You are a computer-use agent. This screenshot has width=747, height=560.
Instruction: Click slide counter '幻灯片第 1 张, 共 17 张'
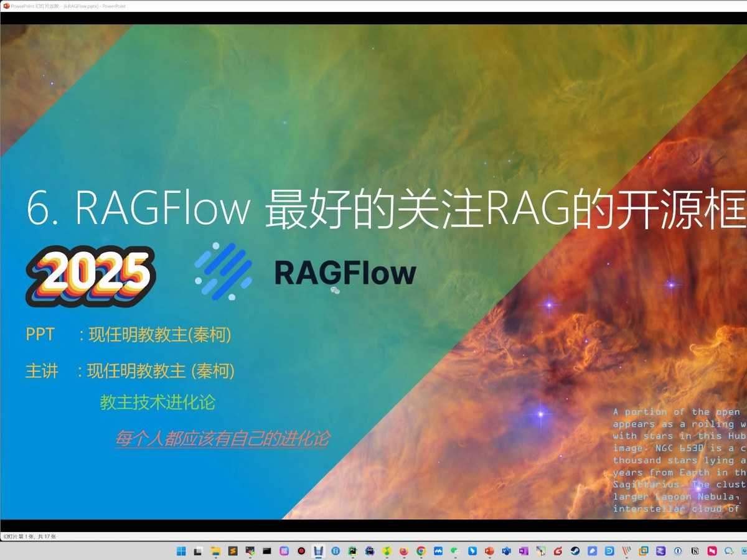[x=29, y=536]
